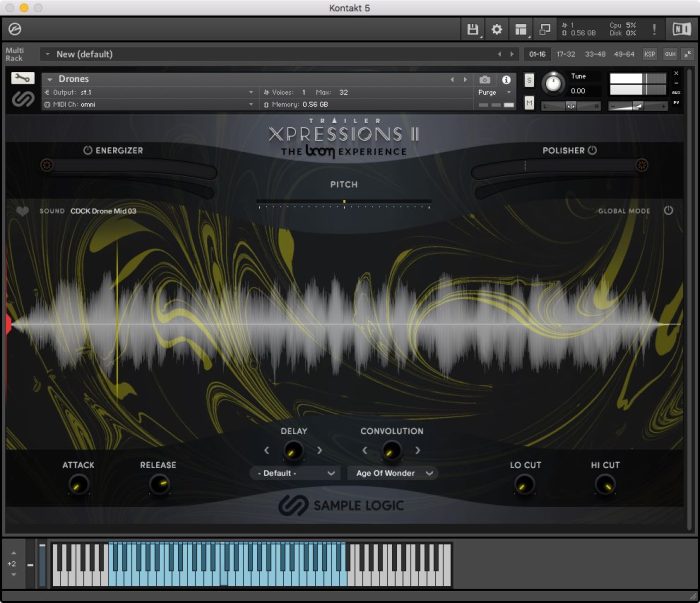This screenshot has width=700, height=603.
Task: Mute the Drones instrument
Action: point(529,103)
